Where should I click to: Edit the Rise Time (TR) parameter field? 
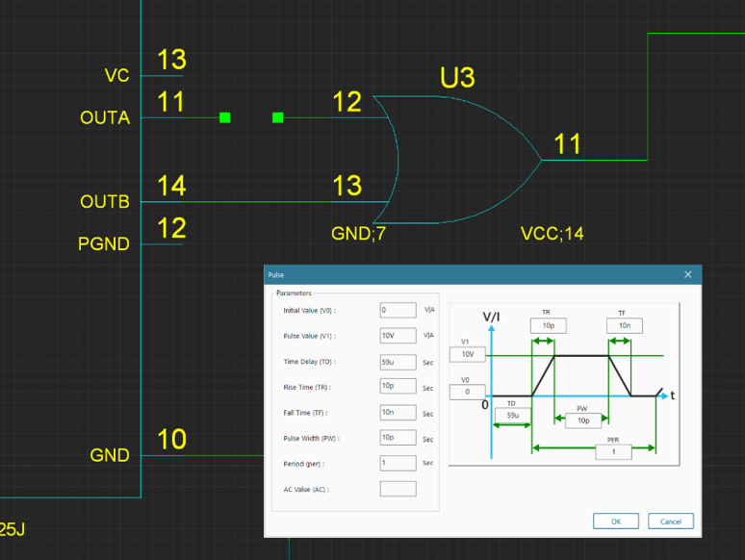[x=398, y=386]
